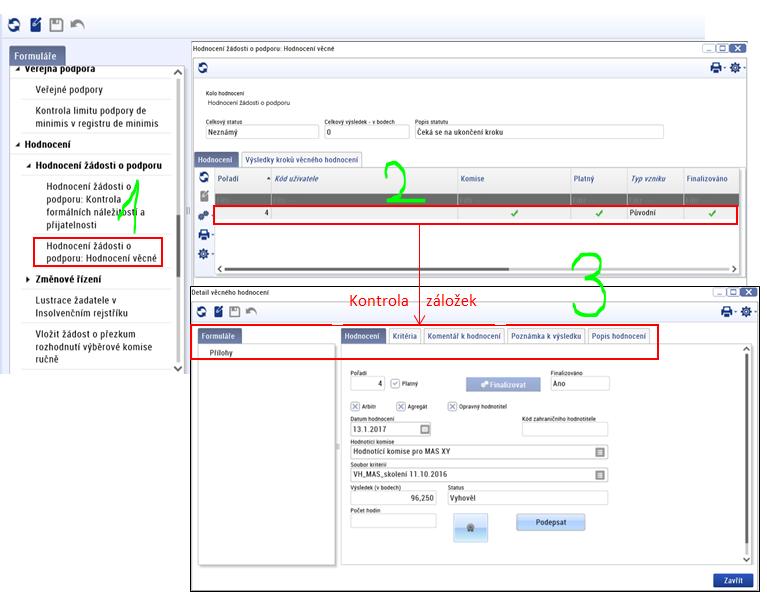Image resolution: width=767 pixels, height=596 pixels.
Task: Click Kód zahraničního hodnotitele input field
Action: coord(564,430)
